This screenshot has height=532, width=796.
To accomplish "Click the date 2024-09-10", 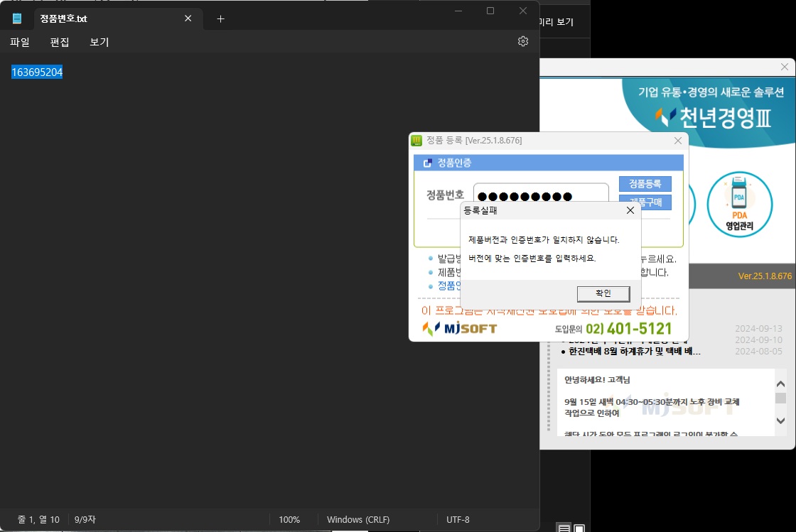I will (758, 340).
